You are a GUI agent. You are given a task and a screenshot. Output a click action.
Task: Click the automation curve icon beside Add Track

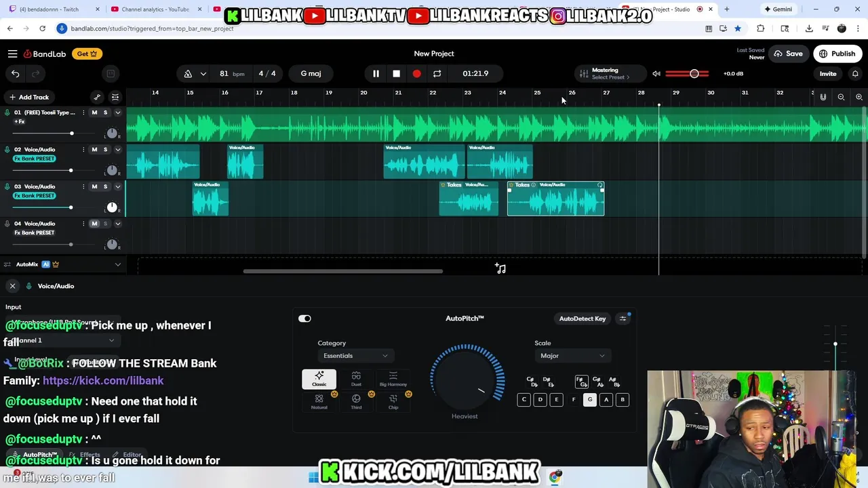click(97, 97)
